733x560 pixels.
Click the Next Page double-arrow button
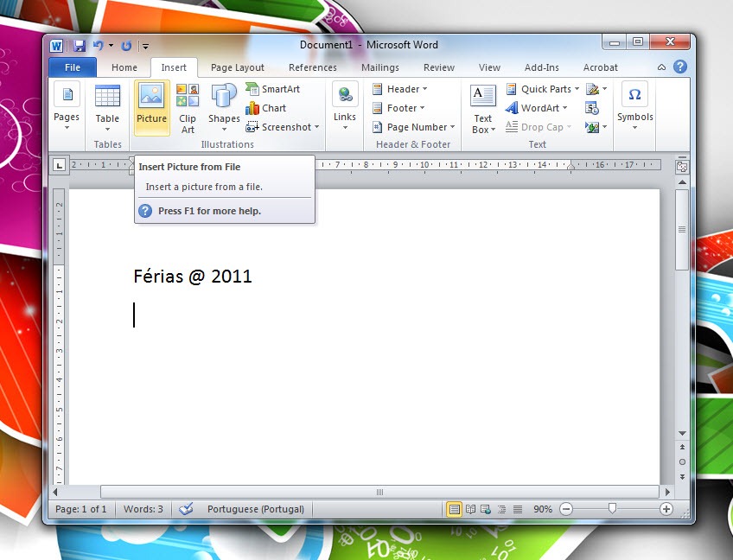coord(682,477)
